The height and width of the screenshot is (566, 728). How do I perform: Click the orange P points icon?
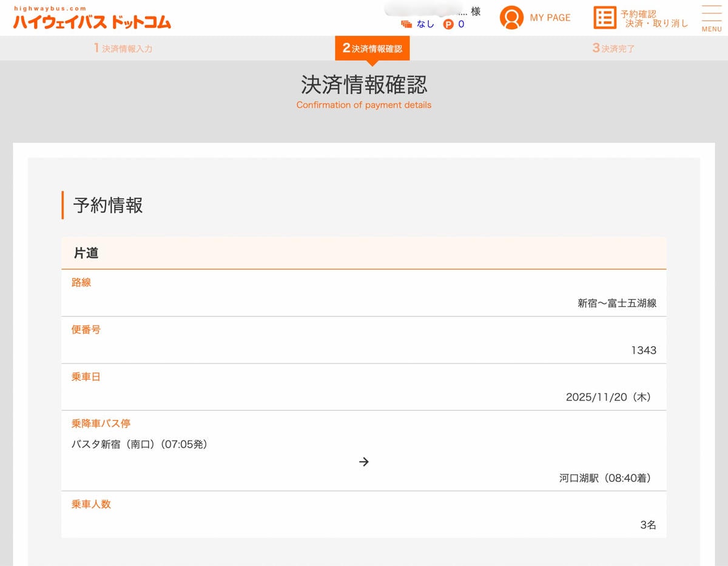coord(448,24)
